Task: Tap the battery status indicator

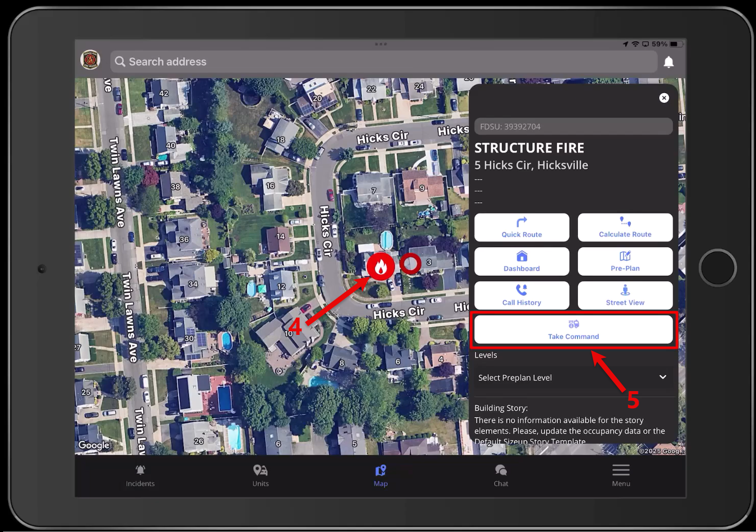Action: 676,44
